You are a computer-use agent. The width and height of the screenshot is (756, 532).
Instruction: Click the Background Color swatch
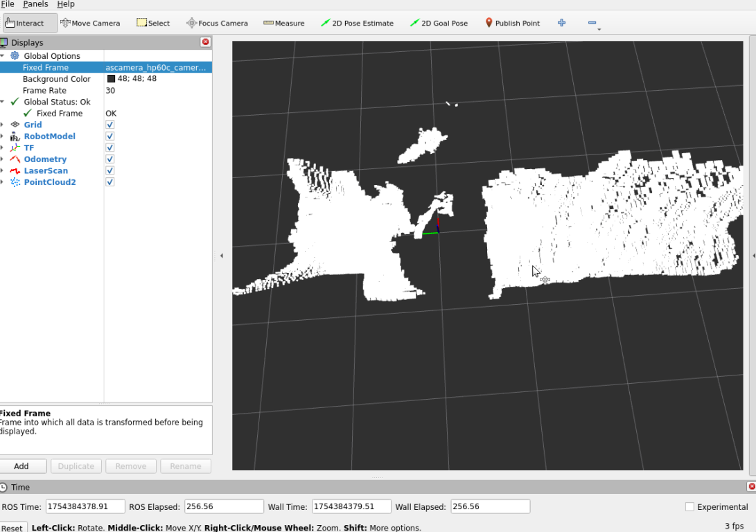pos(111,79)
